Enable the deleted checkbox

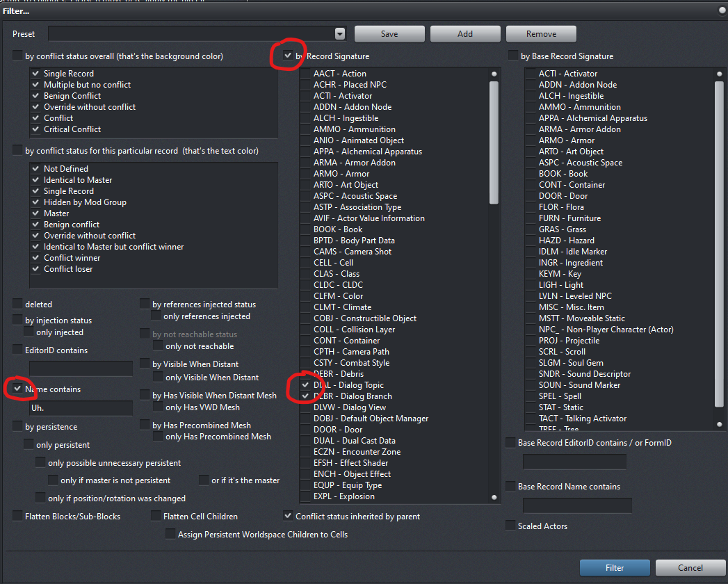pyautogui.click(x=17, y=304)
